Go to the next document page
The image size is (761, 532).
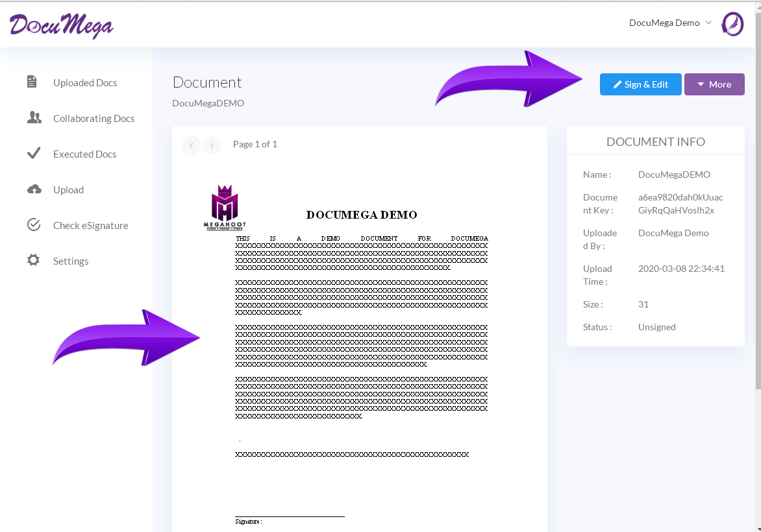(212, 145)
